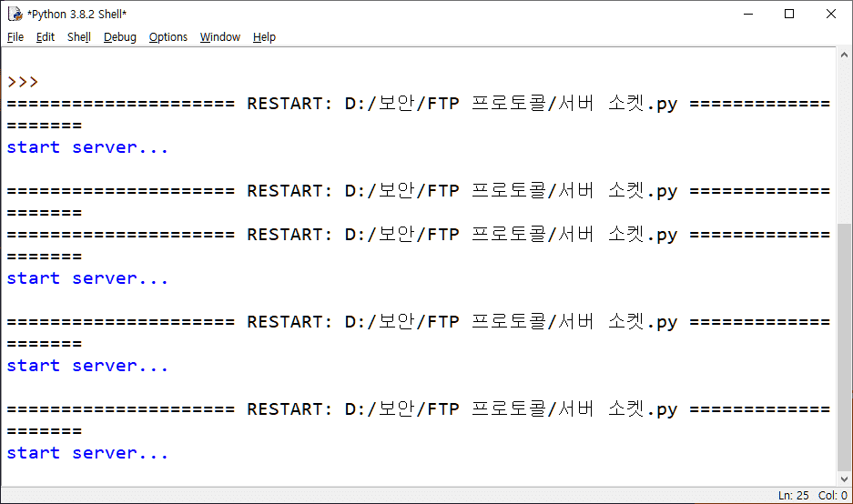This screenshot has height=504, width=853.
Task: Click the topmost RESTART line text
Action: coord(419,104)
